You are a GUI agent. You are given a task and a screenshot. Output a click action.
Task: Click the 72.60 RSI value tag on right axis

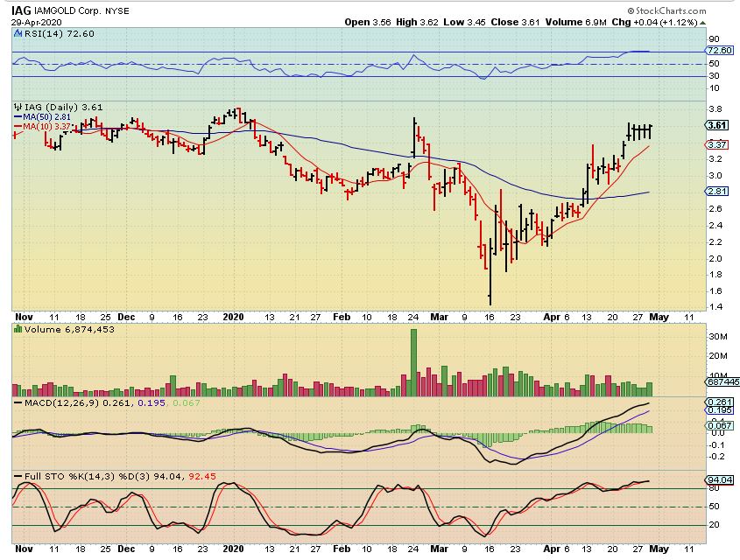click(x=719, y=51)
